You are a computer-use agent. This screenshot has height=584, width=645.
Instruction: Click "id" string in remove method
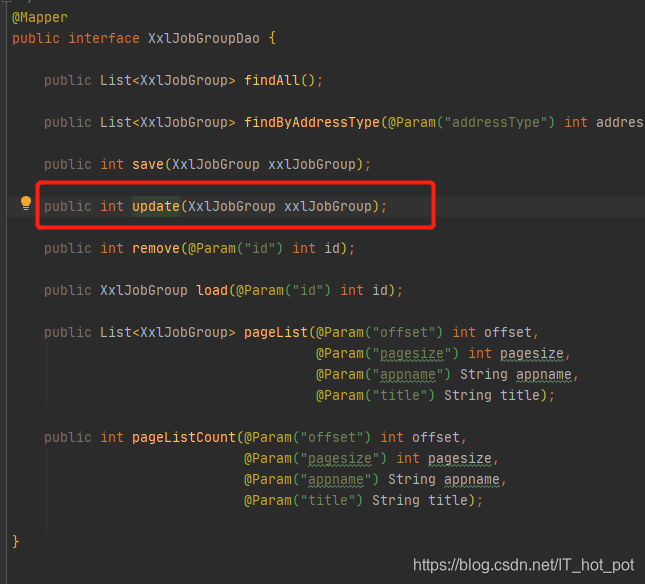(260, 248)
